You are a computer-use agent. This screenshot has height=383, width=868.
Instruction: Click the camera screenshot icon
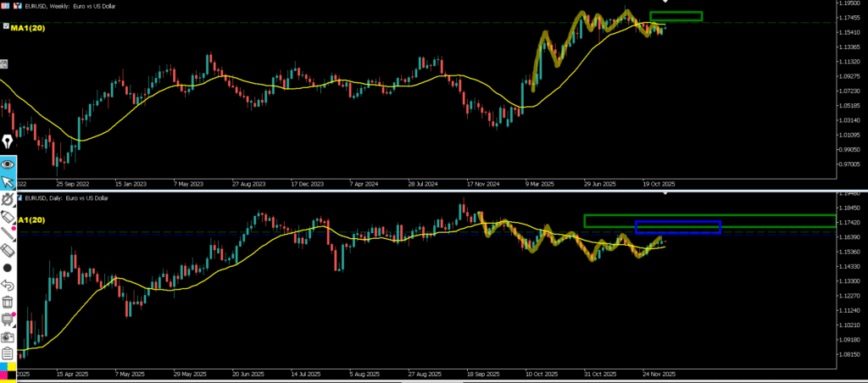8,336
